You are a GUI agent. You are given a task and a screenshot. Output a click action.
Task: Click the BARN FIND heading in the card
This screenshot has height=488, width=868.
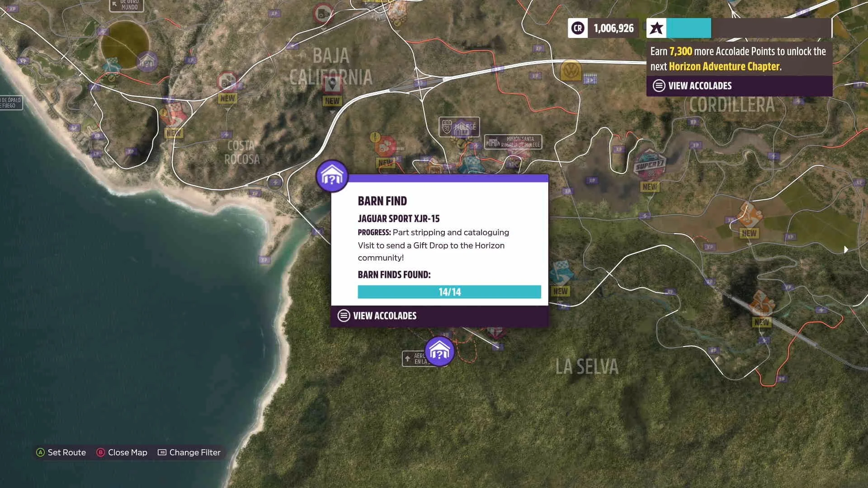tap(382, 201)
